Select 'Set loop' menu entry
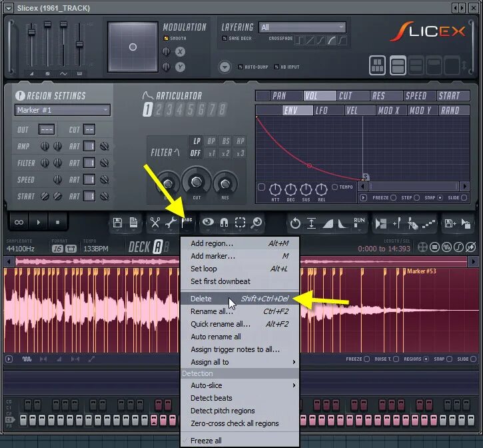The height and width of the screenshot is (448, 483). click(240, 269)
